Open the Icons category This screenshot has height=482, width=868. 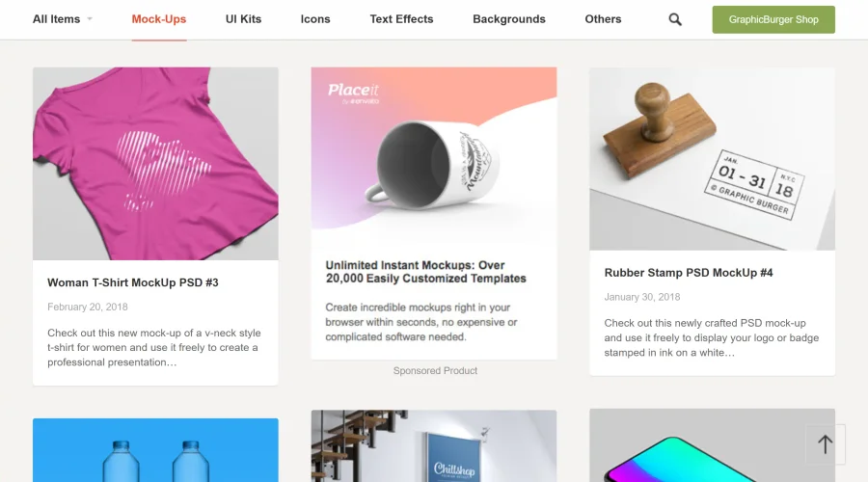point(315,19)
